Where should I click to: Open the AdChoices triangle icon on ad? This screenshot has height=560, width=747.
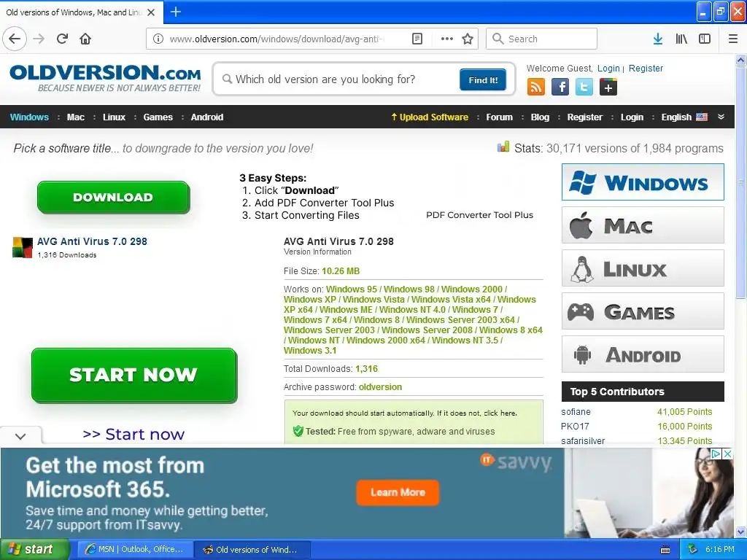tap(716, 454)
